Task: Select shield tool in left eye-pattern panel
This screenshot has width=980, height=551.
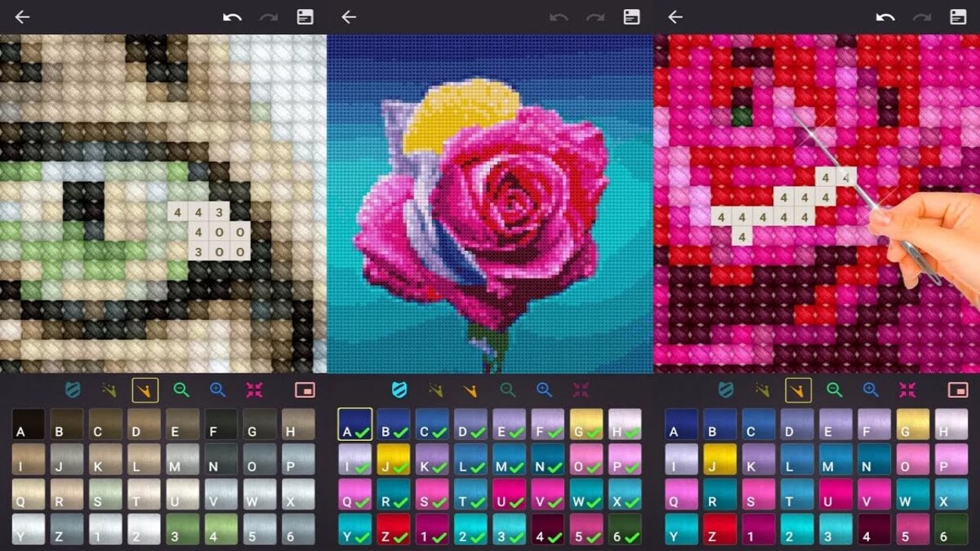Action: (x=73, y=390)
